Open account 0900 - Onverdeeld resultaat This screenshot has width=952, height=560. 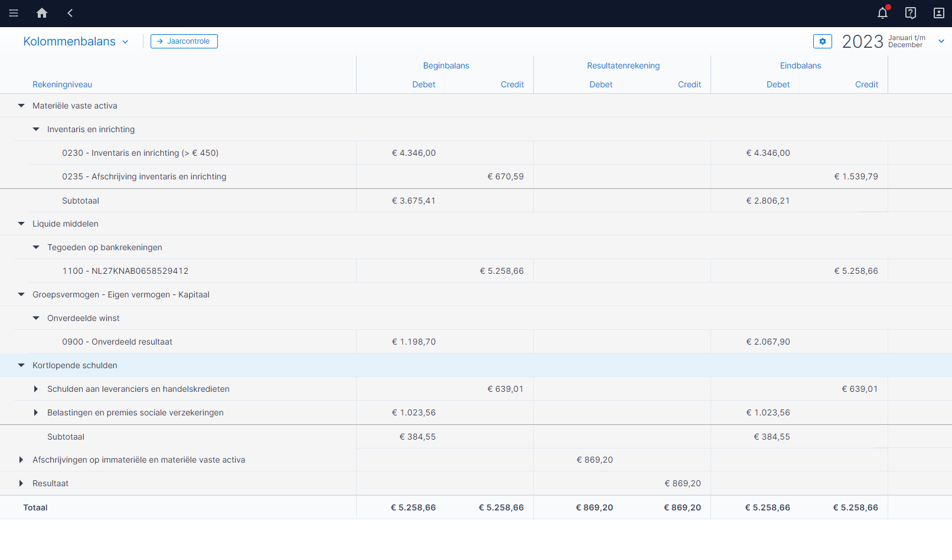coord(117,342)
